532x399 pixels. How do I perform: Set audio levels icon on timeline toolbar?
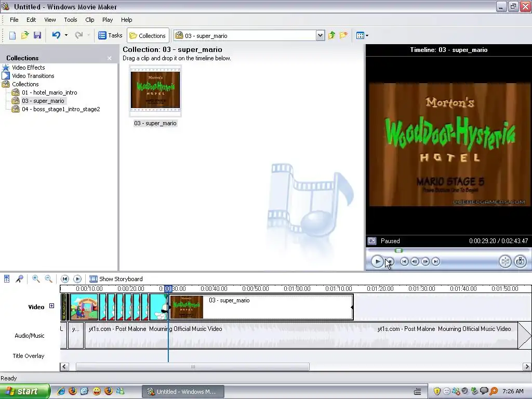point(7,279)
